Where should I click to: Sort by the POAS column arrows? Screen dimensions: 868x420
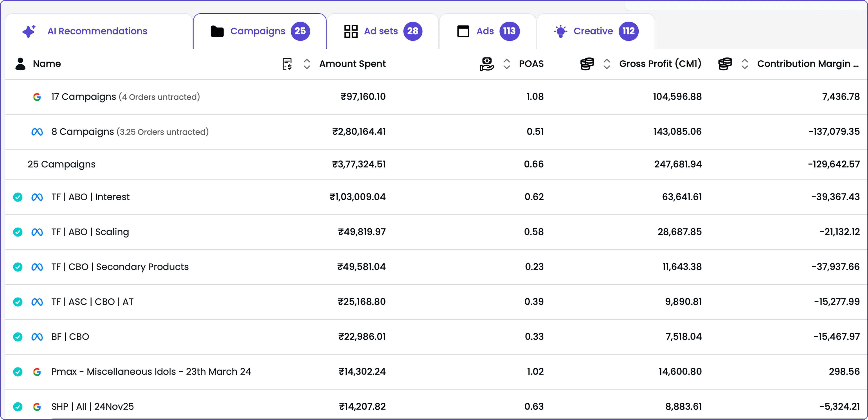click(506, 64)
